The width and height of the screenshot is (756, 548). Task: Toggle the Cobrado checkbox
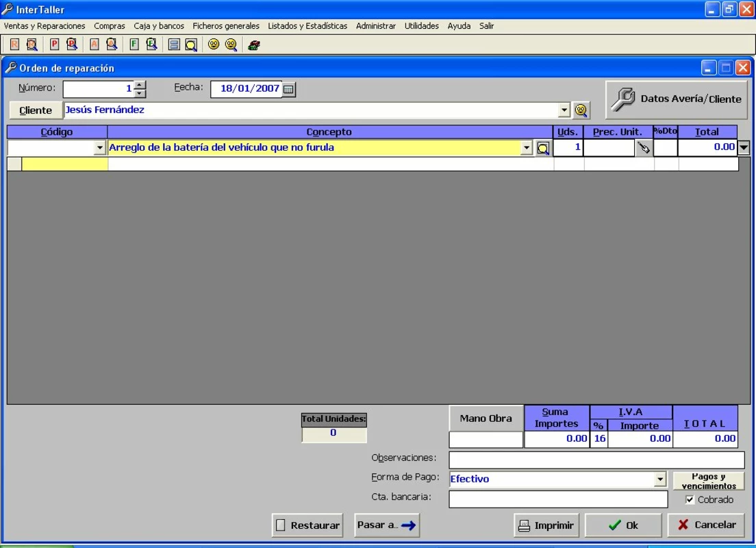(x=690, y=500)
